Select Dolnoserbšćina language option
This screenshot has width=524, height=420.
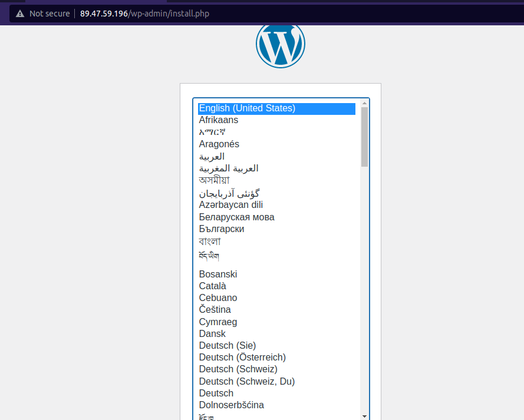coord(276,405)
